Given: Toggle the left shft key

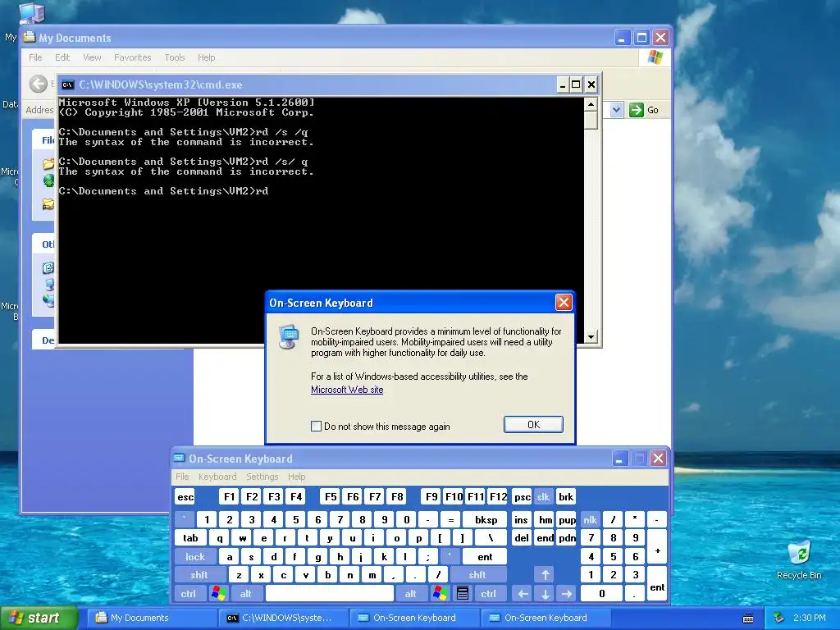Looking at the screenshot, I should pyautogui.click(x=200, y=575).
